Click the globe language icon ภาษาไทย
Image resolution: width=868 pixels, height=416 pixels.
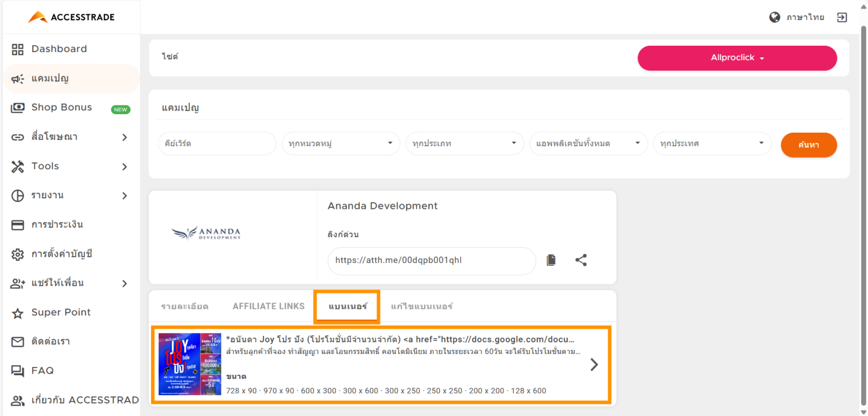click(774, 17)
